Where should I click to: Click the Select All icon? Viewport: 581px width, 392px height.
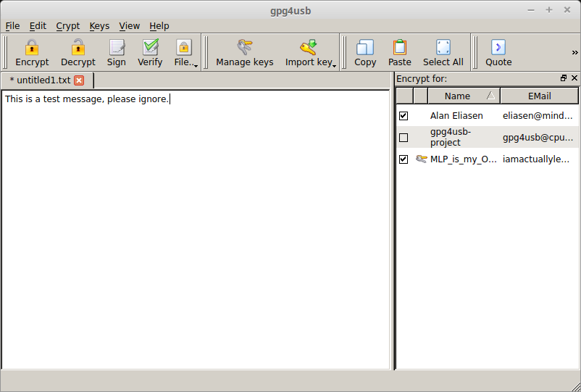pos(443,47)
